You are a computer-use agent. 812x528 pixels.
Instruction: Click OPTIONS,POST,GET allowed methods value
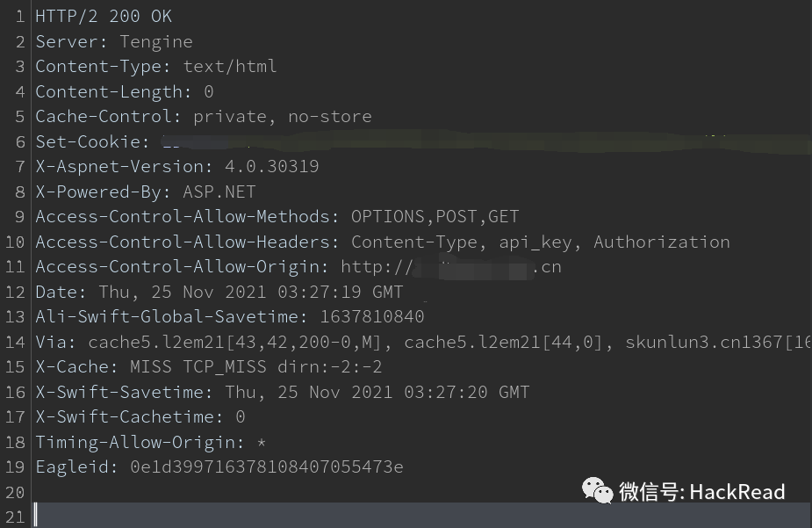pyautogui.click(x=435, y=217)
